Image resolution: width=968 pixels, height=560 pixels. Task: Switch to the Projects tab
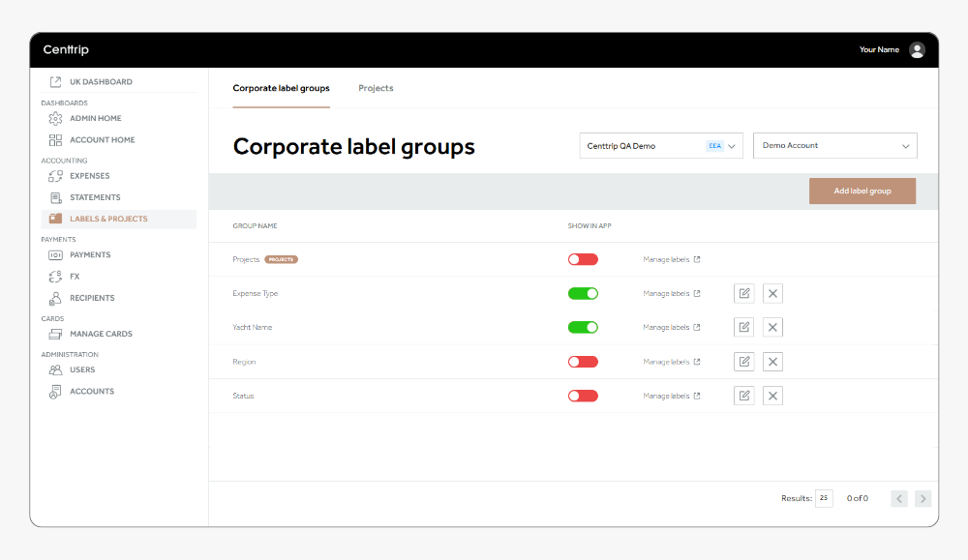point(376,87)
